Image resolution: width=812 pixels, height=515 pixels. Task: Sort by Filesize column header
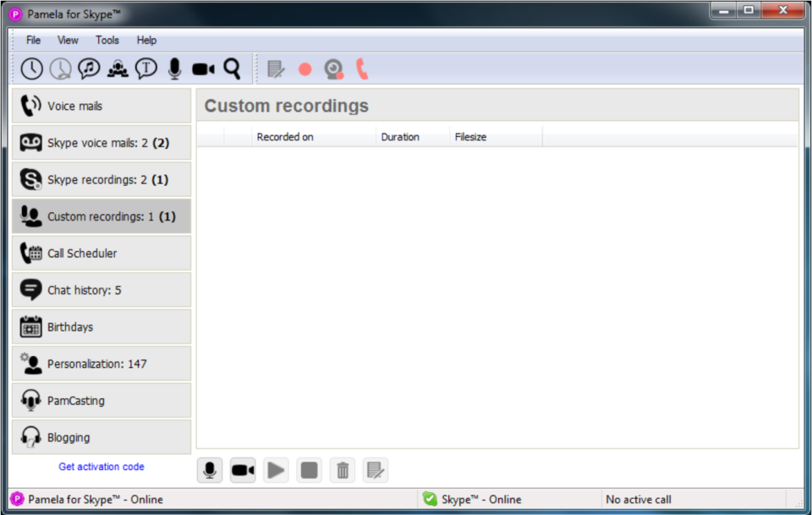click(x=496, y=137)
